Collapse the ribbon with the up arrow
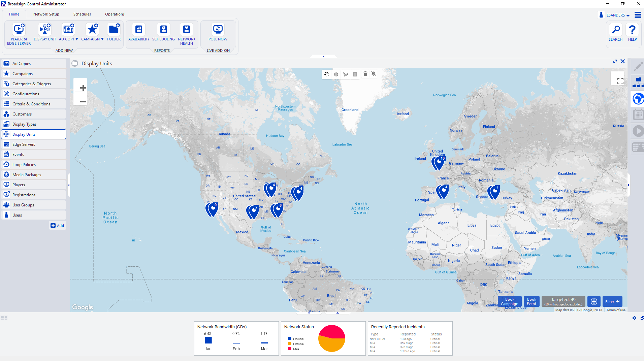 pos(323,57)
